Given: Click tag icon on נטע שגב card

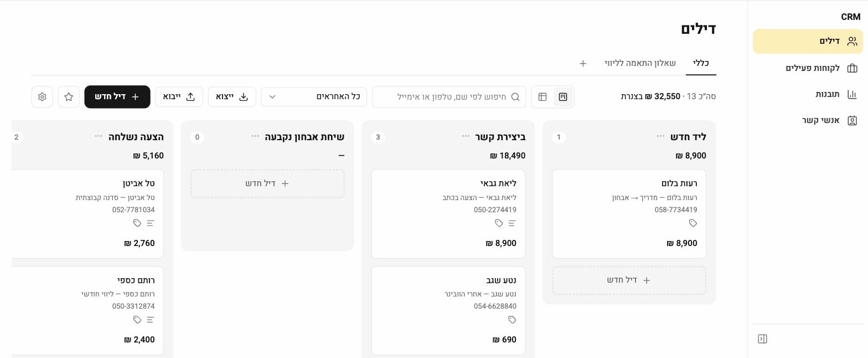Looking at the screenshot, I should pyautogui.click(x=512, y=320).
